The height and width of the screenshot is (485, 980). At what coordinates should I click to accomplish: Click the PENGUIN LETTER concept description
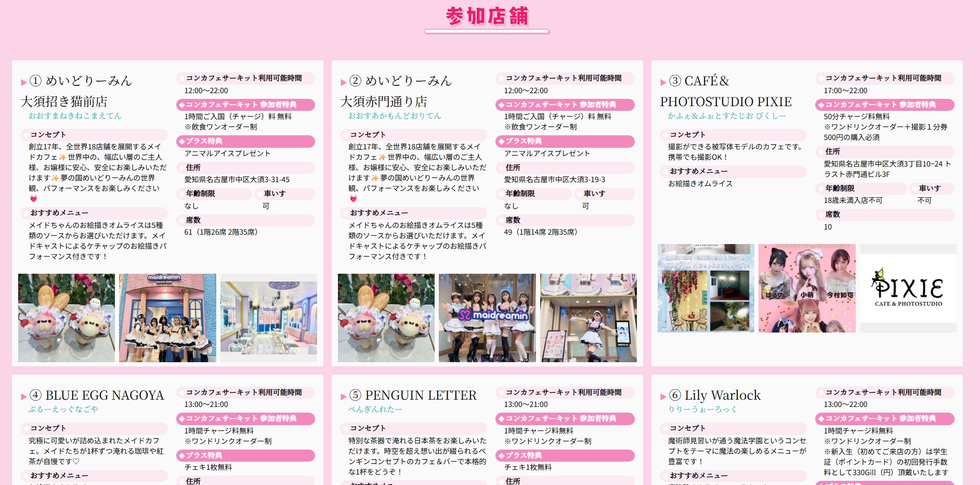click(x=417, y=456)
